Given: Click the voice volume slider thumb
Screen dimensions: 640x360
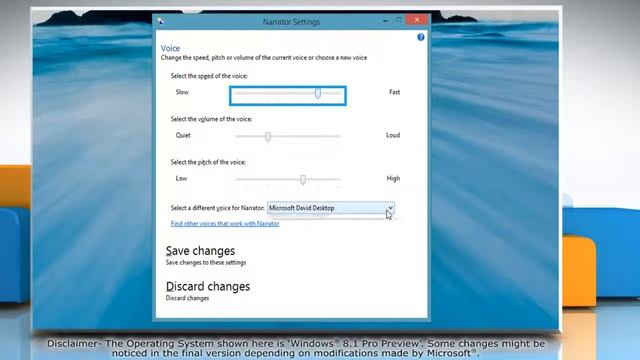Looking at the screenshot, I should pyautogui.click(x=268, y=137).
